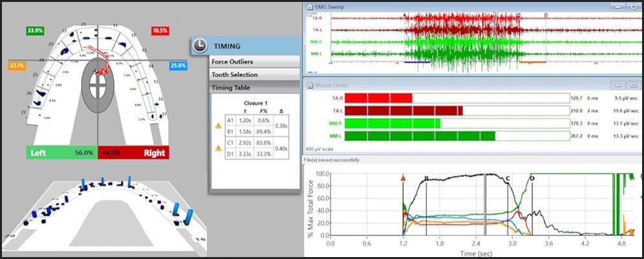This screenshot has height=259, width=644.
Task: Click marker D on the force graph
Action: (532, 178)
